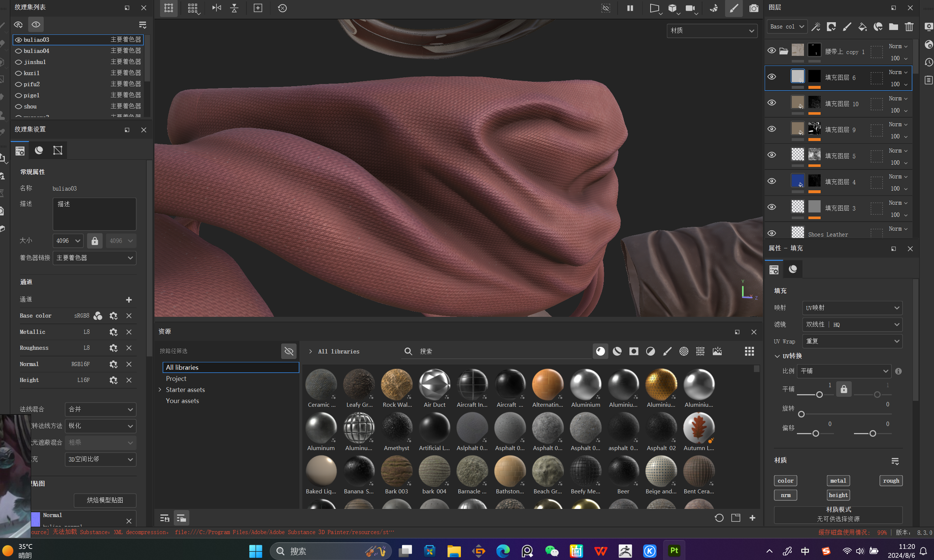
Task: Click the 烘焙模型贴图 button
Action: coord(104,500)
